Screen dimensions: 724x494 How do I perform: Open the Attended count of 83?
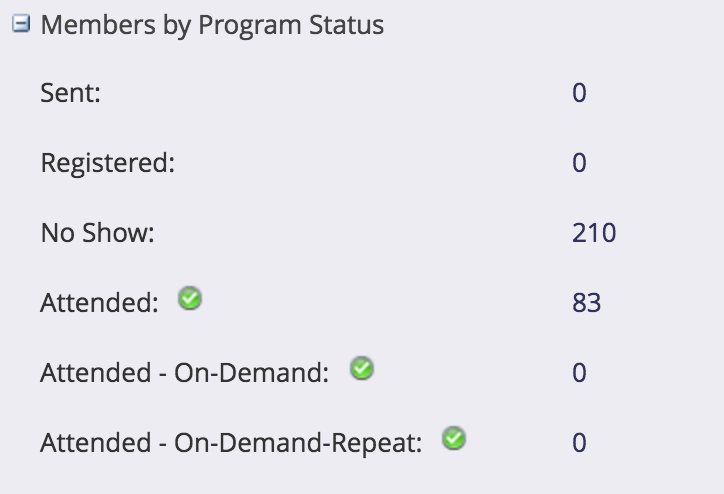point(587,303)
